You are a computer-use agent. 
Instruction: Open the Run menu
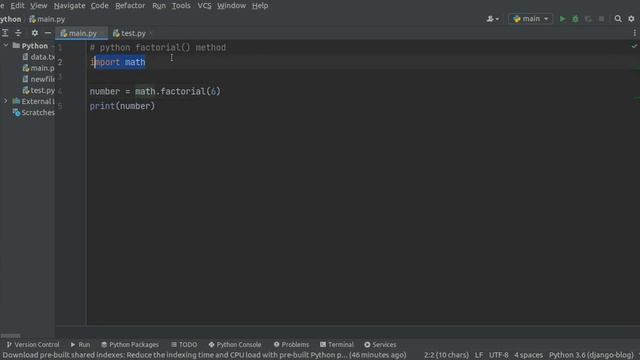(x=159, y=6)
